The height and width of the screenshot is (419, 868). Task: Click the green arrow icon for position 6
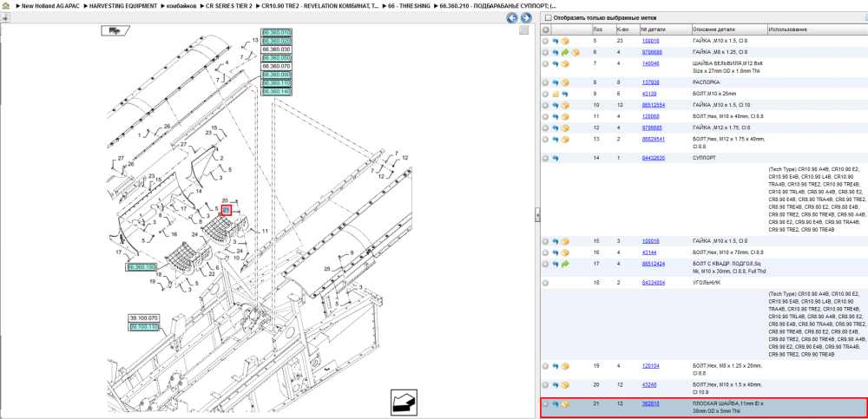point(565,52)
